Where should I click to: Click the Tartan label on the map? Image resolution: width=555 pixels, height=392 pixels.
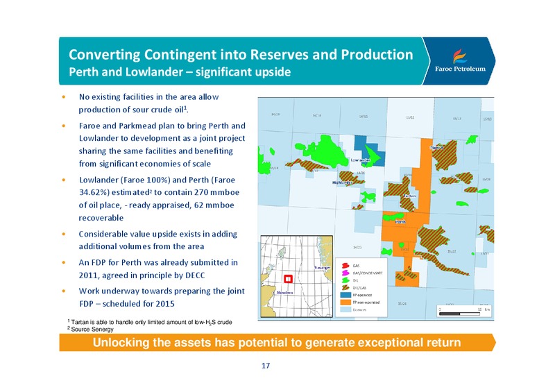pyautogui.click(x=410, y=196)
